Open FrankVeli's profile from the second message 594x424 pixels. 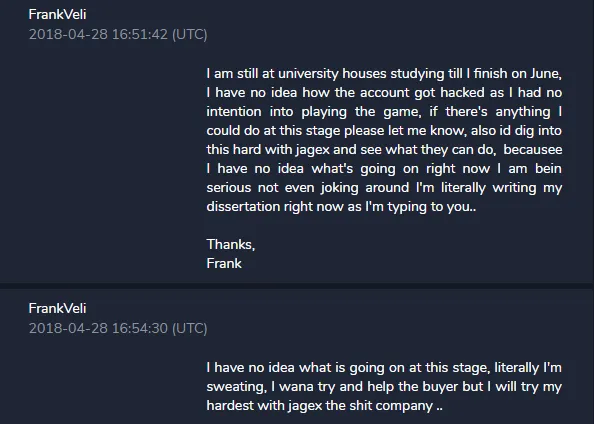tap(57, 308)
